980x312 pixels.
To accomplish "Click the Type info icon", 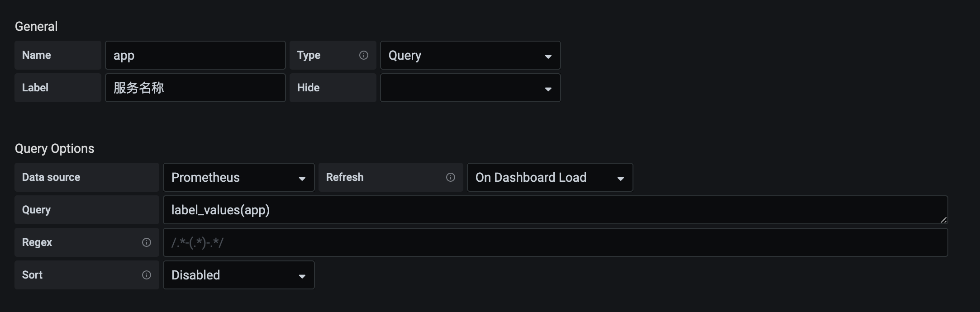I will pos(364,55).
